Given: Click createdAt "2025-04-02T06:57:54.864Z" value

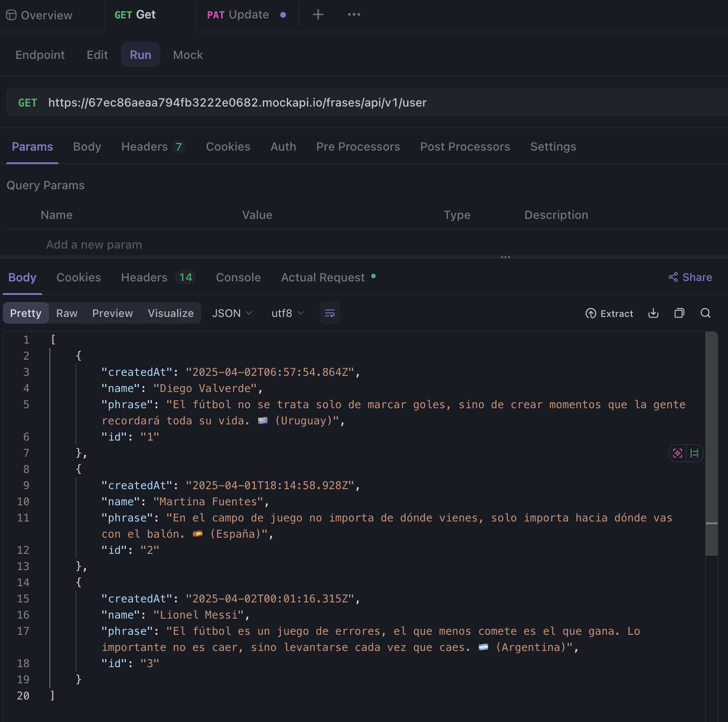Looking at the screenshot, I should pyautogui.click(x=270, y=372).
